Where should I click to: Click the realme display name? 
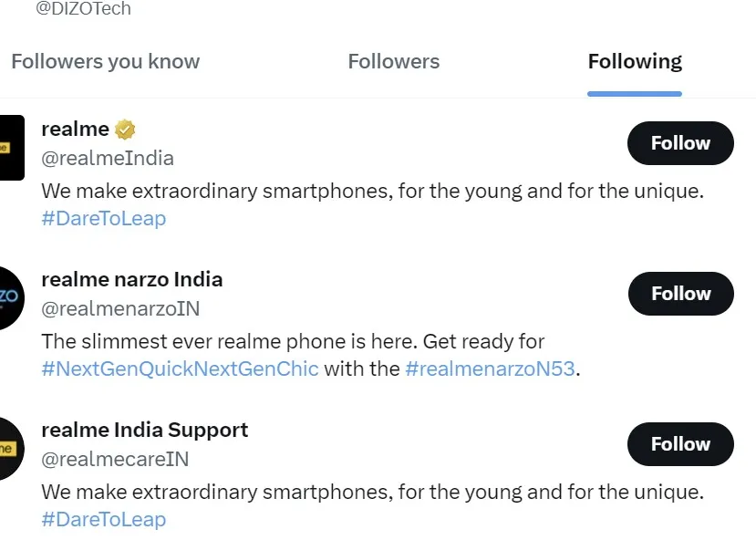pyautogui.click(x=76, y=130)
